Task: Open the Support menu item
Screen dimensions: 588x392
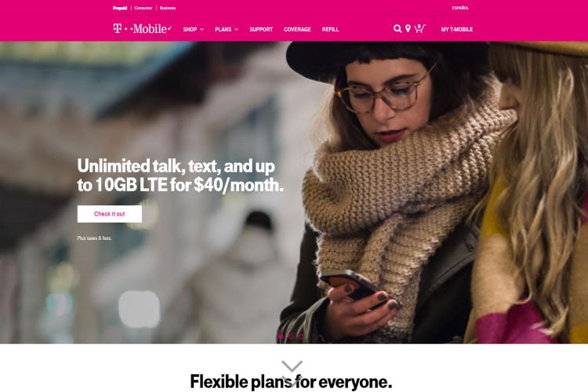Action: click(261, 29)
